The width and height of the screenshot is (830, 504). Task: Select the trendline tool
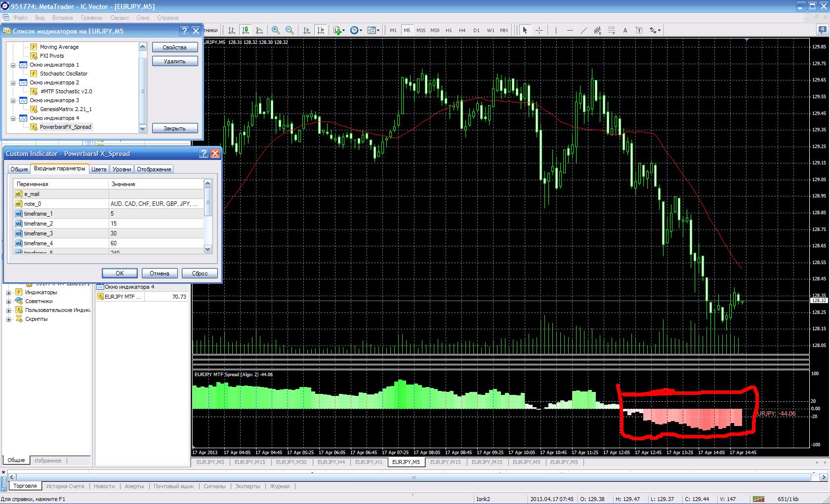pos(583,30)
